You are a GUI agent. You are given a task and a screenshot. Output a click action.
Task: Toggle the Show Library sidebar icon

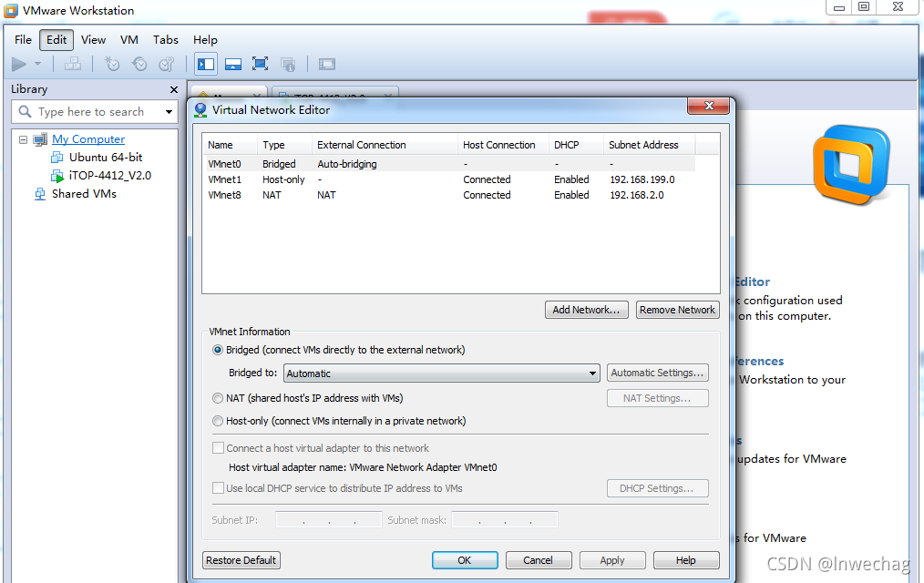(206, 64)
